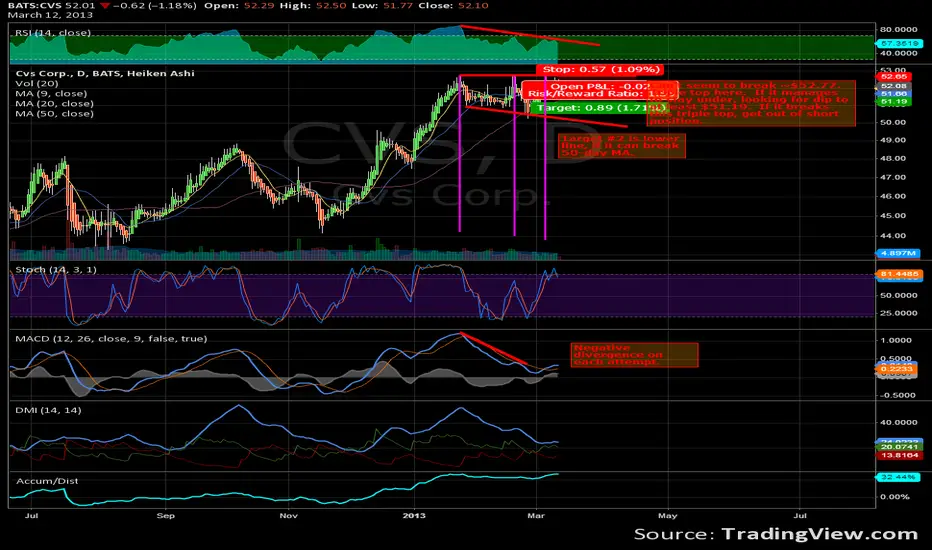Click the 40.0000 level on RSI scale
932x550 pixels.
pyautogui.click(x=899, y=53)
